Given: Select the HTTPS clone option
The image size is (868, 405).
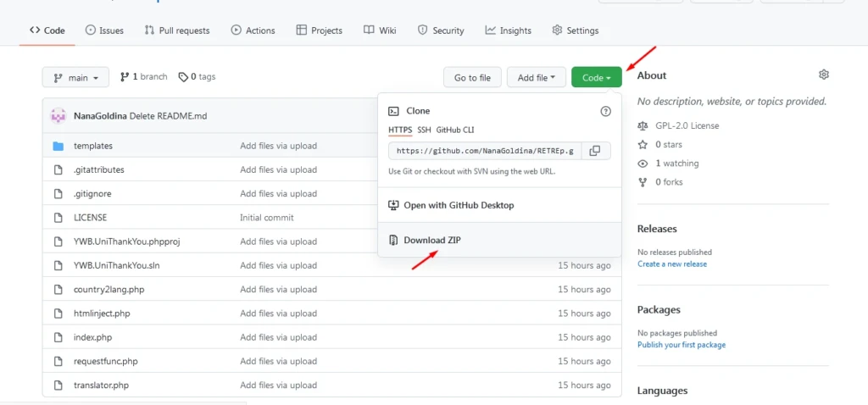Looking at the screenshot, I should tap(400, 130).
